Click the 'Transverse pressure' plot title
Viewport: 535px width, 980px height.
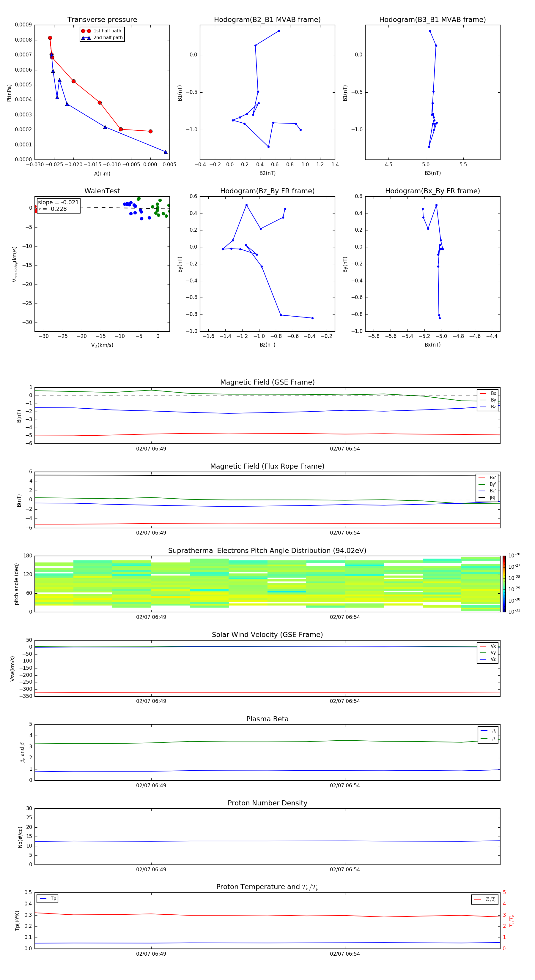click(102, 20)
